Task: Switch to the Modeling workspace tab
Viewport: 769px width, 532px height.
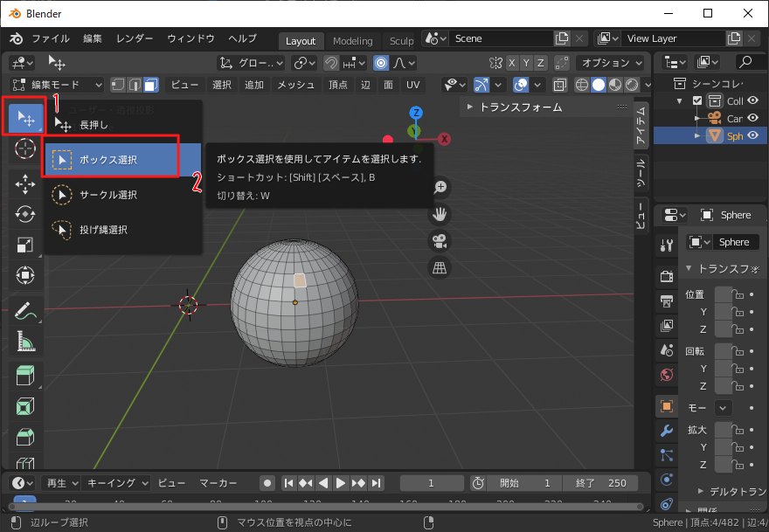Action: pos(352,41)
